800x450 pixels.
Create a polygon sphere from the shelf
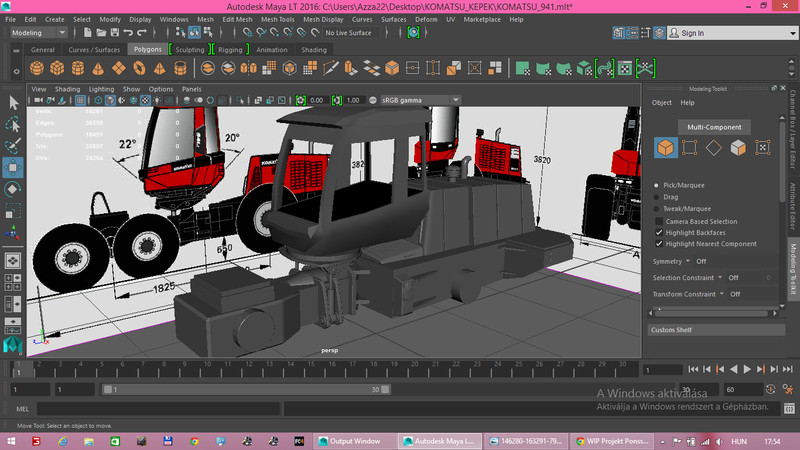click(37, 68)
